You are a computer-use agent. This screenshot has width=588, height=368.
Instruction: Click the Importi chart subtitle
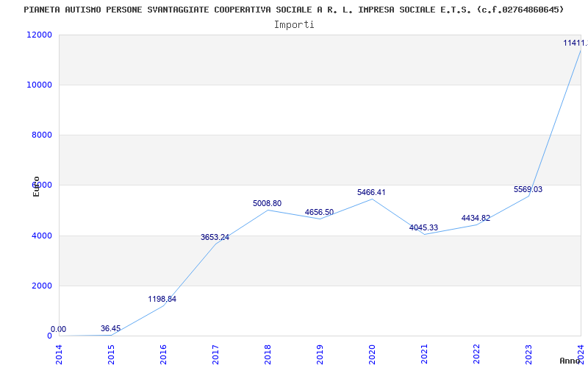pos(294,25)
